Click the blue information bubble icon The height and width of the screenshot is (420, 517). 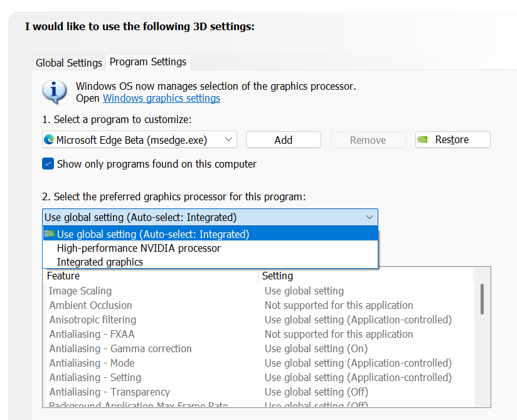(55, 92)
